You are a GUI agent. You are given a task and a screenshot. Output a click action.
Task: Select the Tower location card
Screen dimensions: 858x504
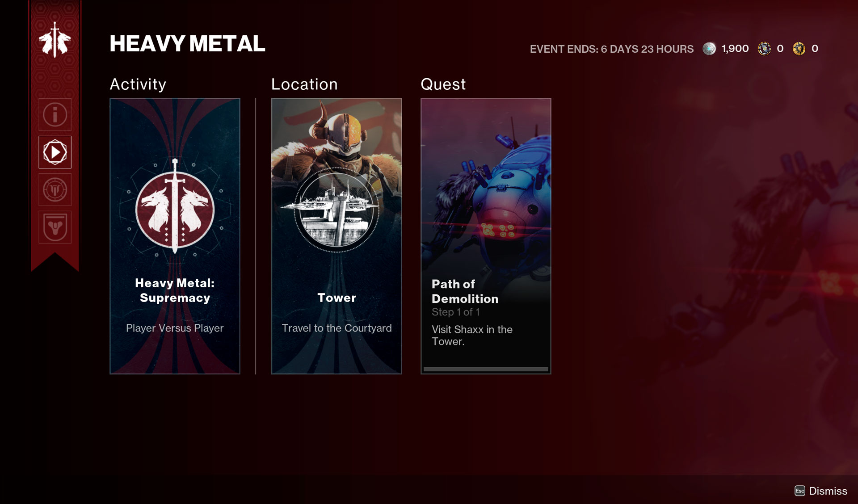[x=336, y=236]
